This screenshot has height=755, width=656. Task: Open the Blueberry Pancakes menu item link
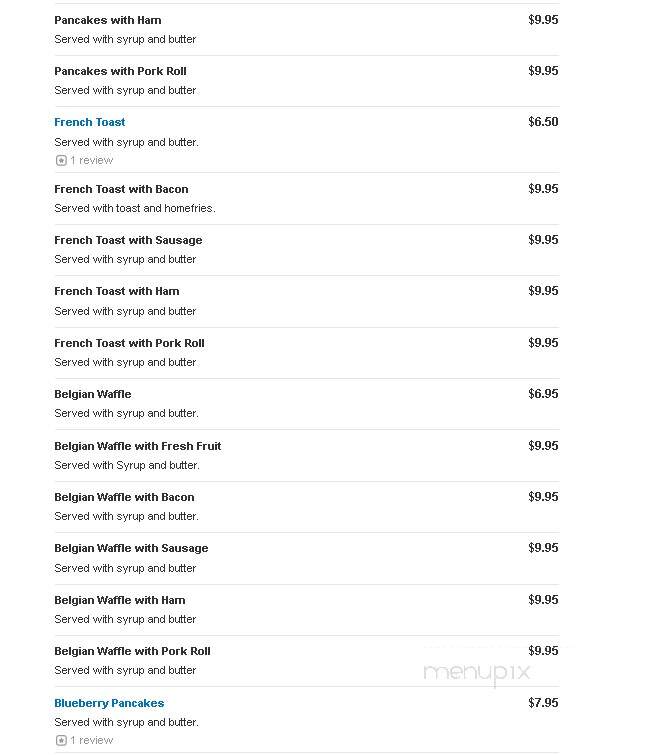pos(109,703)
